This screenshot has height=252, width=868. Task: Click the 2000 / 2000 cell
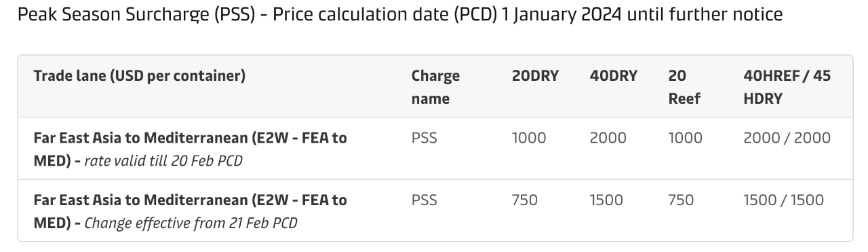[x=787, y=138]
